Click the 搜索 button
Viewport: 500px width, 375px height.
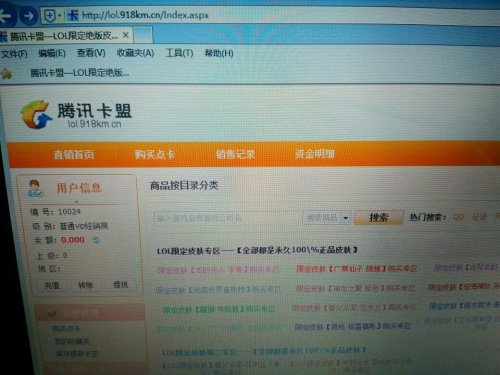click(379, 218)
